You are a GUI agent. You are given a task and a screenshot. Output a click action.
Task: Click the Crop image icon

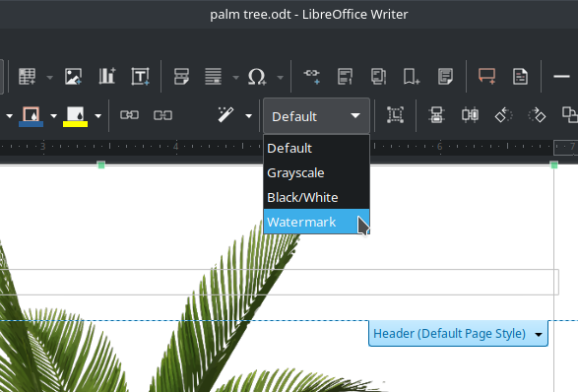click(x=395, y=115)
